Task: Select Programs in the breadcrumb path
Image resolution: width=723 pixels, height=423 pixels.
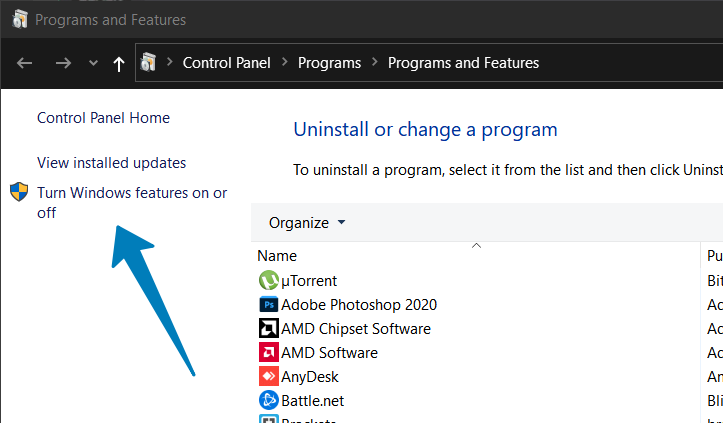Action: (329, 63)
